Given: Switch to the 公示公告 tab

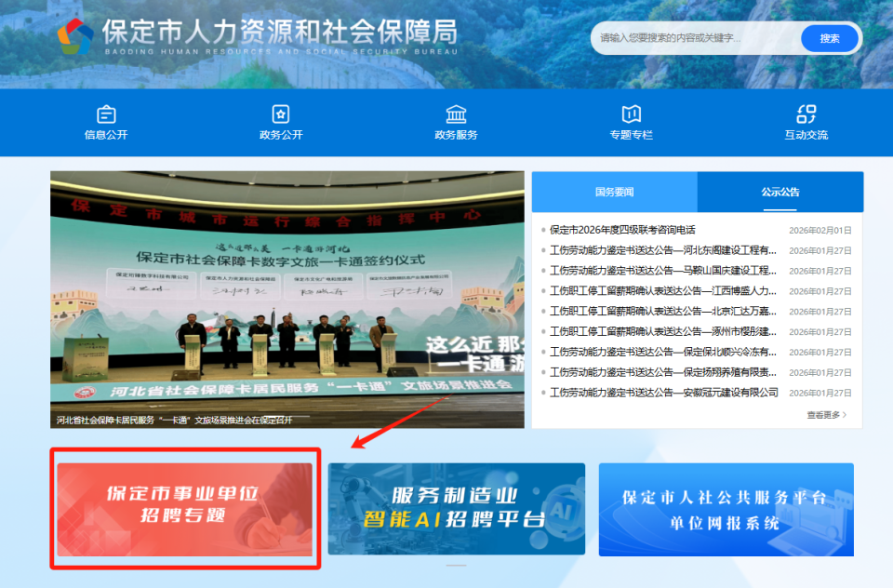Looking at the screenshot, I should pyautogui.click(x=780, y=190).
